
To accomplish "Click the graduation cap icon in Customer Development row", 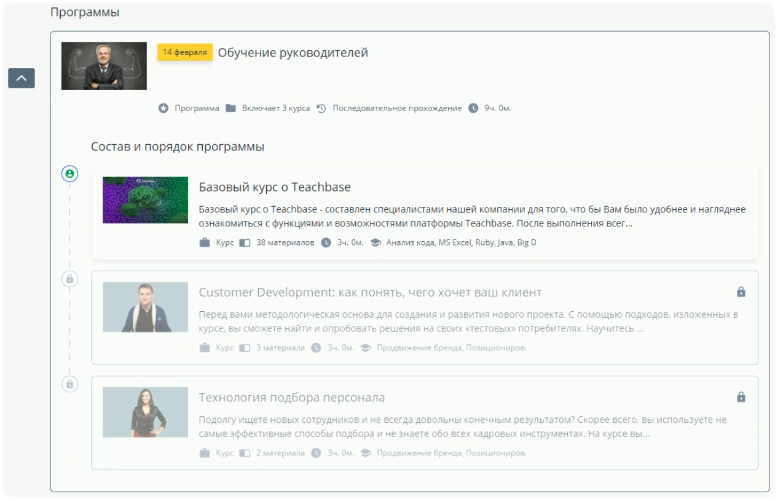I will (366, 348).
